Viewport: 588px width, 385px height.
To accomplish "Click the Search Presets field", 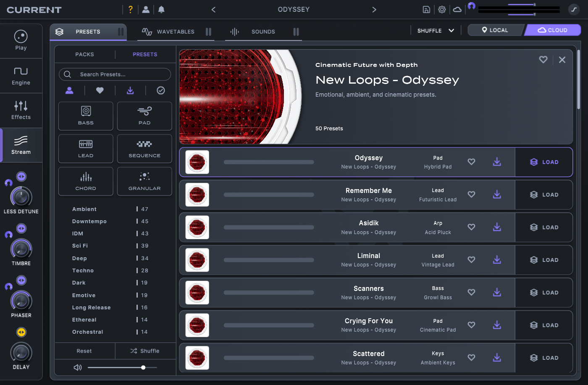I will (114, 74).
